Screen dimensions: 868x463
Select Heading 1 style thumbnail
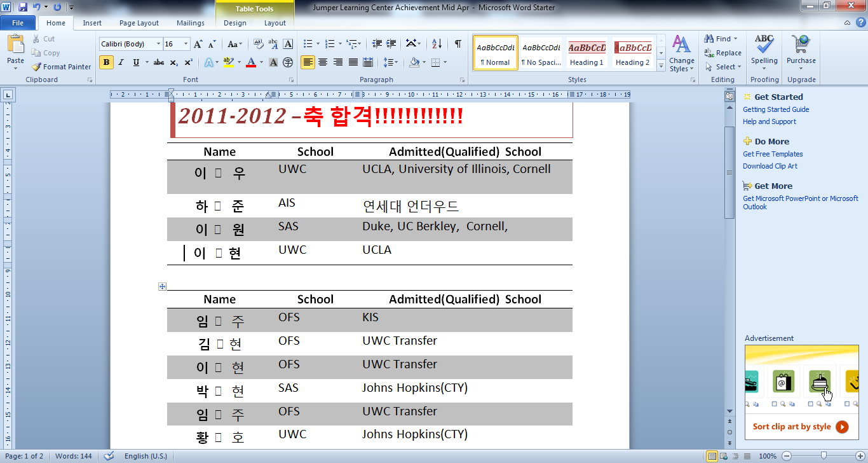(587, 52)
